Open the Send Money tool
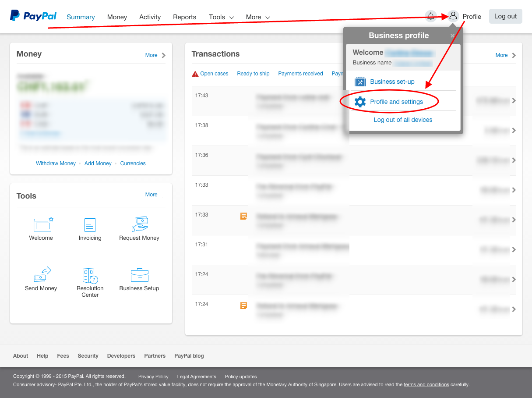The height and width of the screenshot is (398, 532). pos(41,275)
